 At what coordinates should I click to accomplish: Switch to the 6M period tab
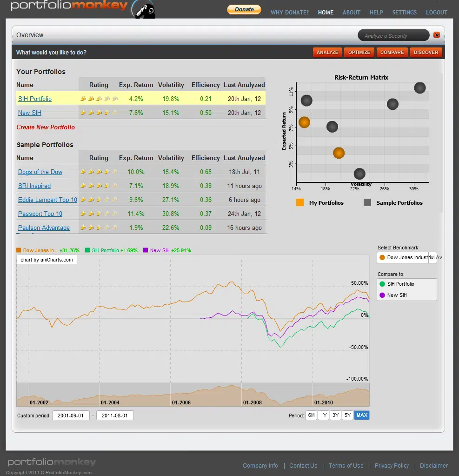(x=311, y=415)
